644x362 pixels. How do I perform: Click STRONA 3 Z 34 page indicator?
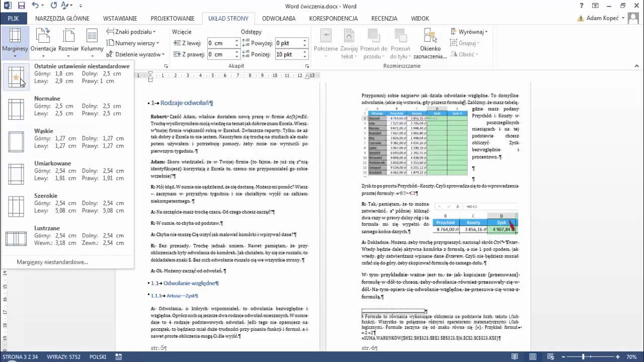(x=21, y=357)
